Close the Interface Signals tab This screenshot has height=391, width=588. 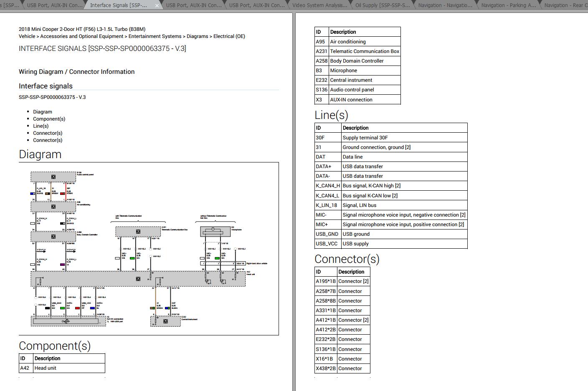[157, 5]
